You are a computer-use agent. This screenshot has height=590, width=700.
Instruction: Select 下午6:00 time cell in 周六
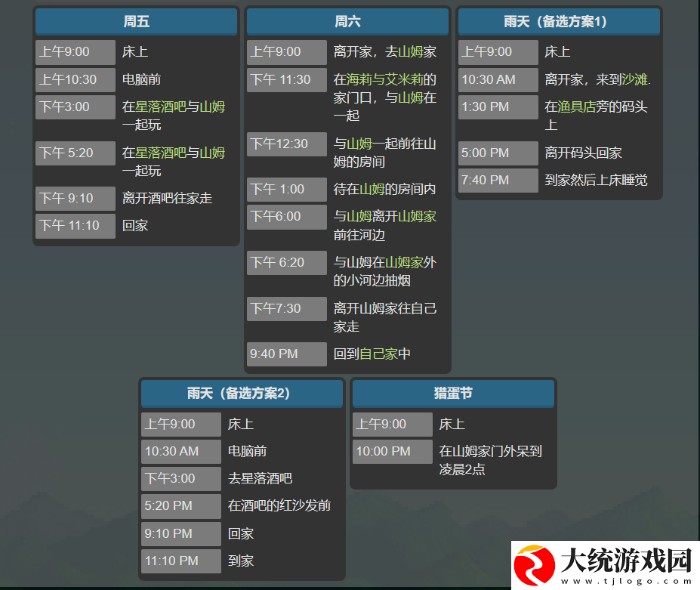click(287, 217)
